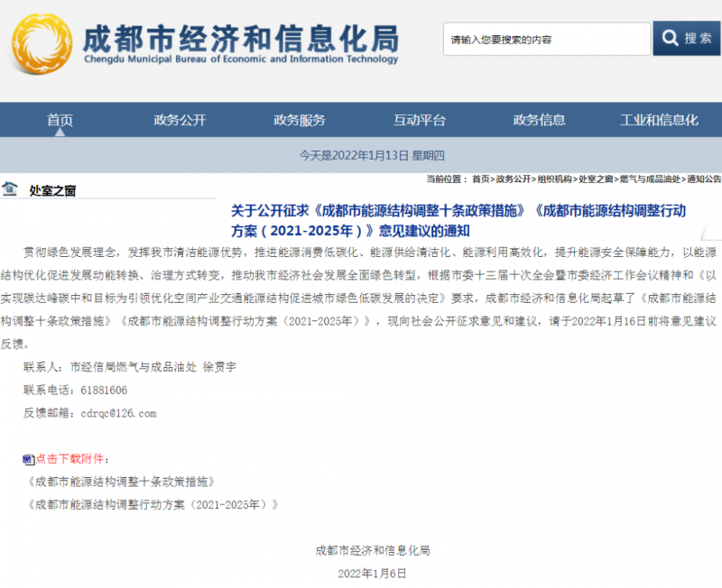Click the magnifying glass search icon
This screenshot has height=588, width=722.
[x=671, y=39]
